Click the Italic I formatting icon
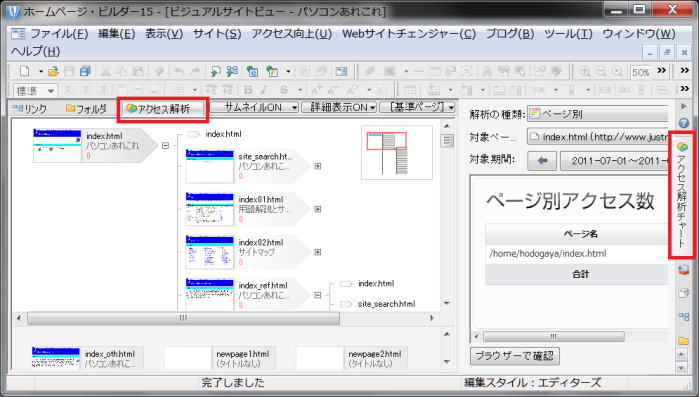This screenshot has height=397, width=699. [x=264, y=90]
